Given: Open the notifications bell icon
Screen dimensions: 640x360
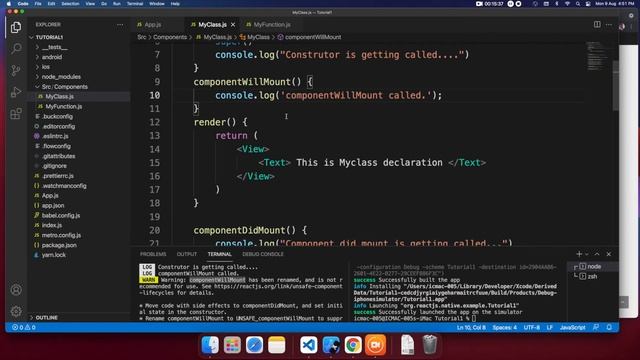Looking at the screenshot, I should pos(609,327).
